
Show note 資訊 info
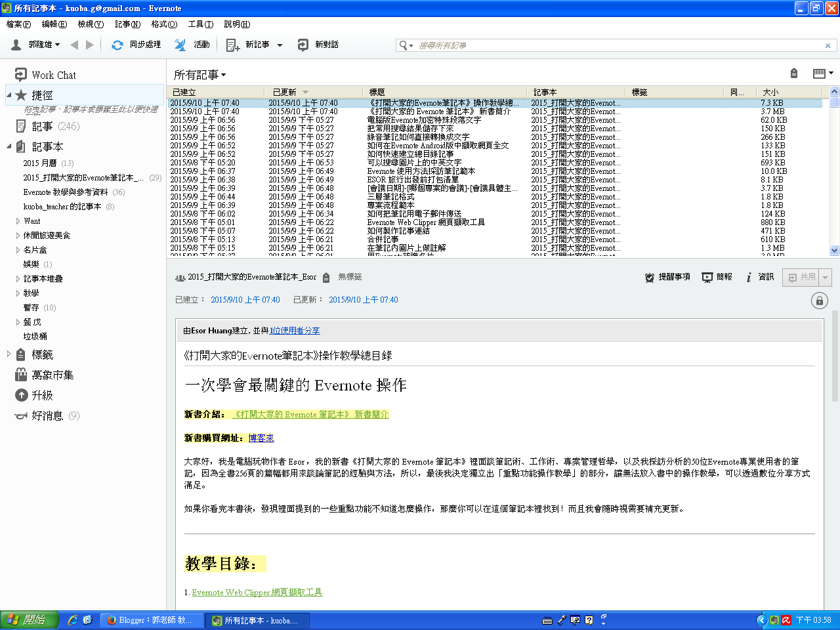coord(759,277)
